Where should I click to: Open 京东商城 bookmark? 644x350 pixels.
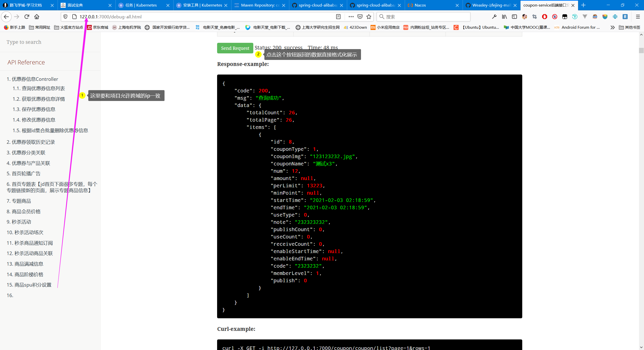[x=98, y=27]
